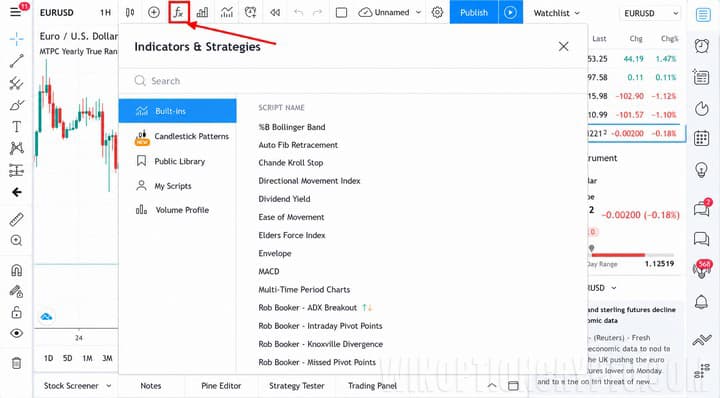Viewport: 720px width, 398px height.
Task: Toggle visibility of all drawings eye icon
Action: coord(17,333)
